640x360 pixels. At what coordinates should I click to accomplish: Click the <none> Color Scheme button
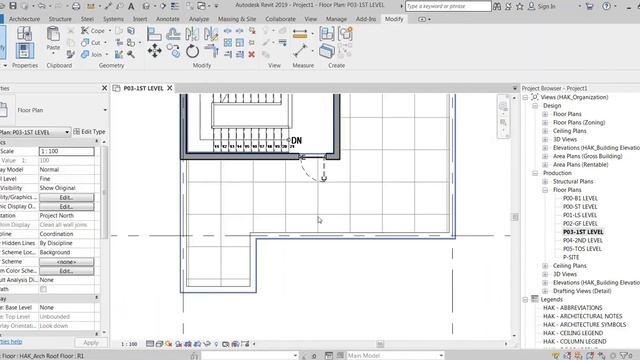(x=67, y=262)
